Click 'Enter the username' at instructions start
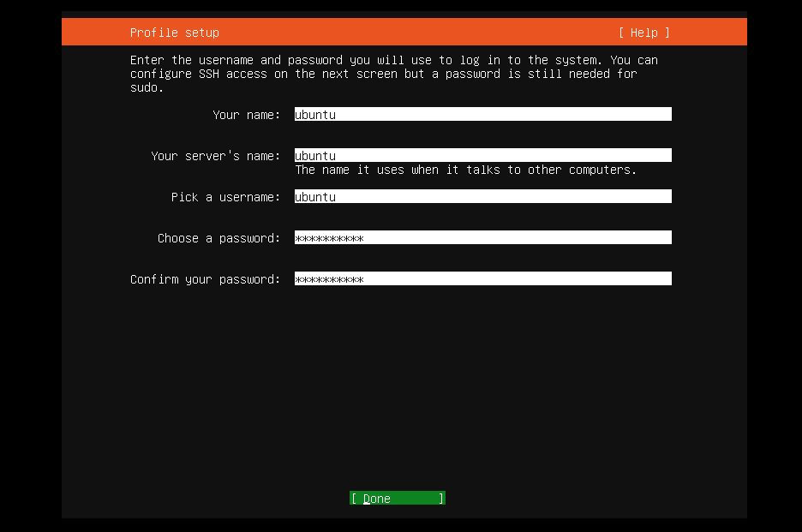802x532 pixels. coord(191,60)
